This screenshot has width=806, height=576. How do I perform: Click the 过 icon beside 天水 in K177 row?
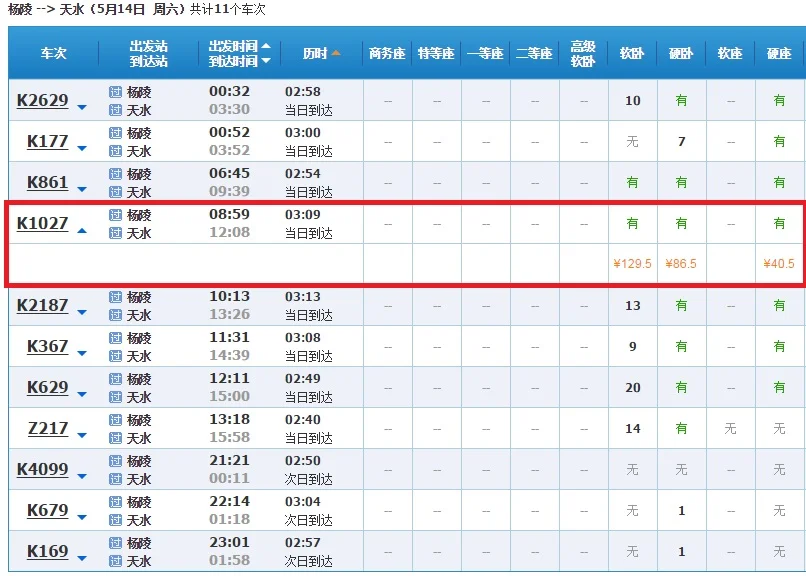tap(118, 151)
